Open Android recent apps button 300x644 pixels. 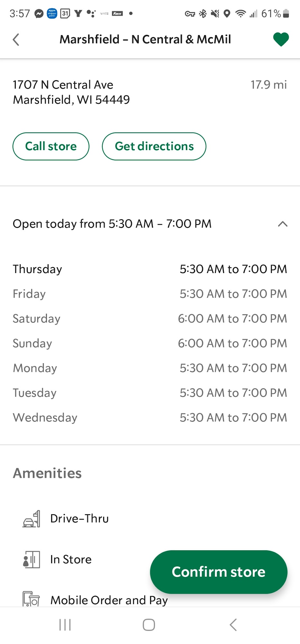[x=65, y=625]
